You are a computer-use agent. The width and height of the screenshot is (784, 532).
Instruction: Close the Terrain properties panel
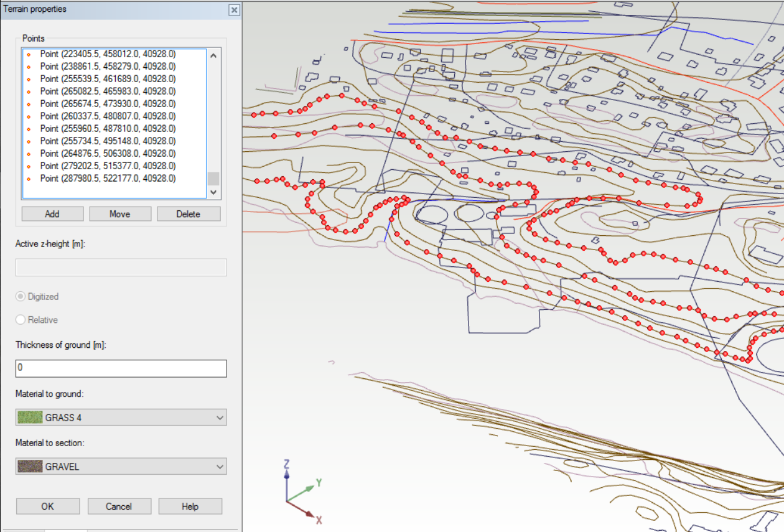point(233,10)
